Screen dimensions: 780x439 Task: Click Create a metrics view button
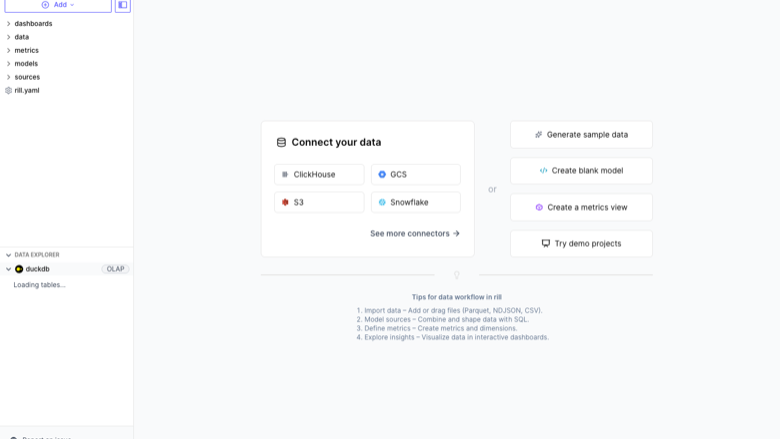click(x=581, y=207)
